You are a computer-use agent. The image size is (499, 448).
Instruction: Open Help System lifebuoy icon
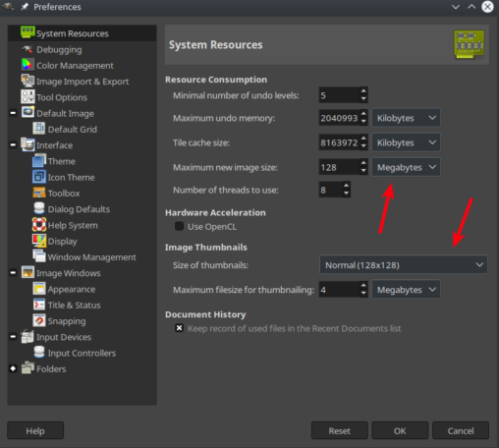click(x=39, y=225)
